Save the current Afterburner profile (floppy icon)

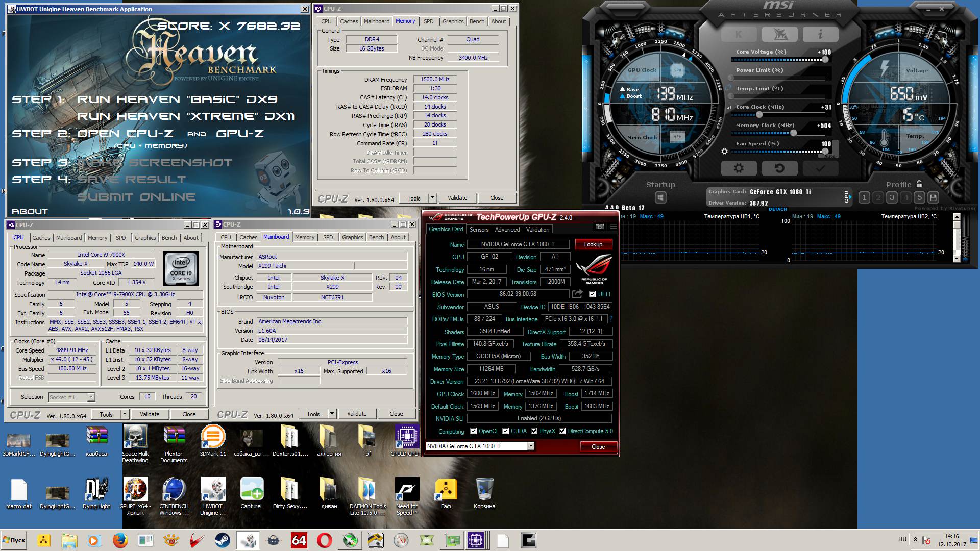[933, 197]
